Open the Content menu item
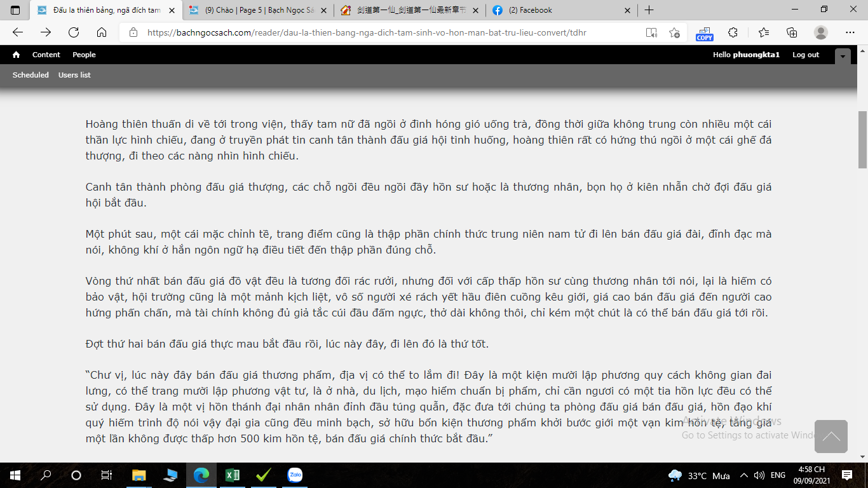 [x=46, y=55]
